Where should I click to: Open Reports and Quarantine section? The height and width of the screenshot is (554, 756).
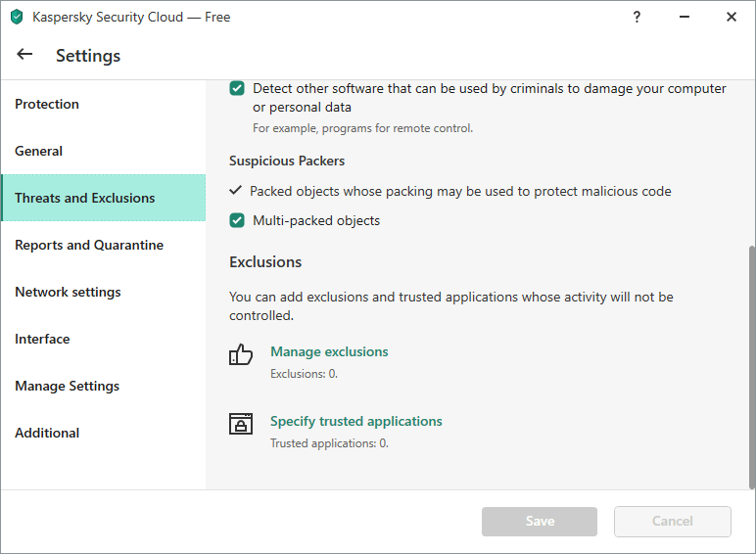coord(103,245)
